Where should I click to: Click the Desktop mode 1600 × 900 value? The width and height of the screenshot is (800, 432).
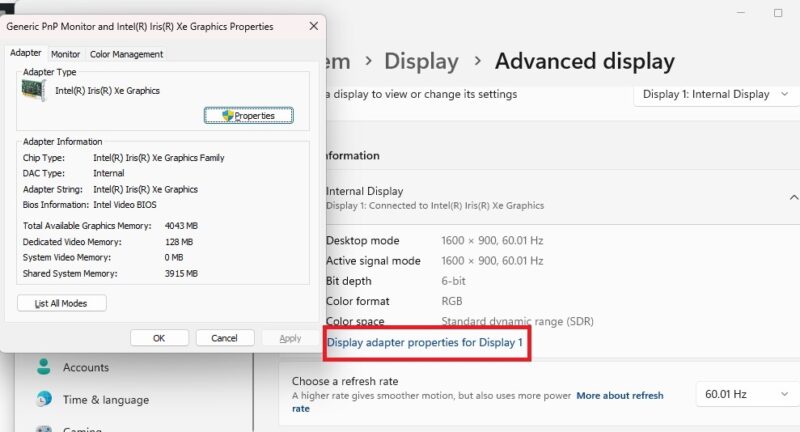click(x=492, y=240)
